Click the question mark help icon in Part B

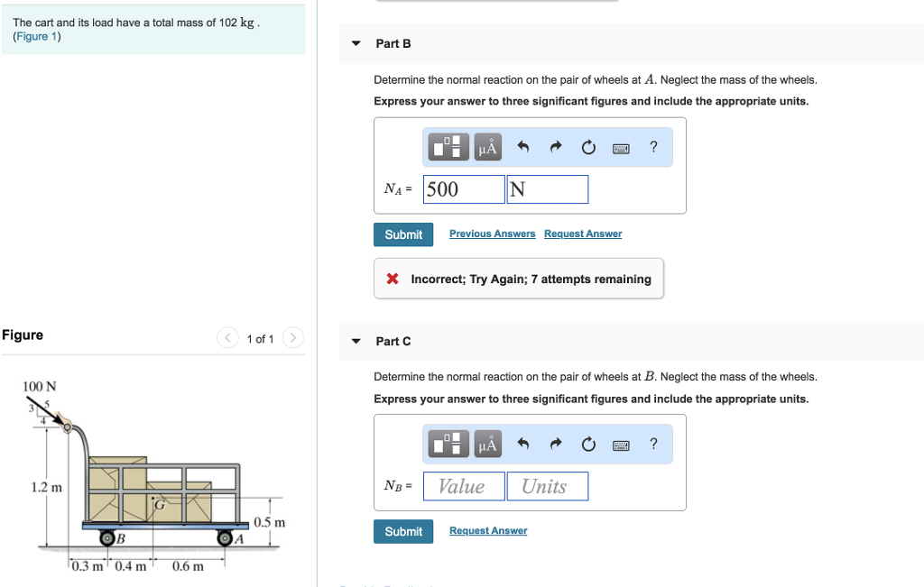(x=653, y=146)
